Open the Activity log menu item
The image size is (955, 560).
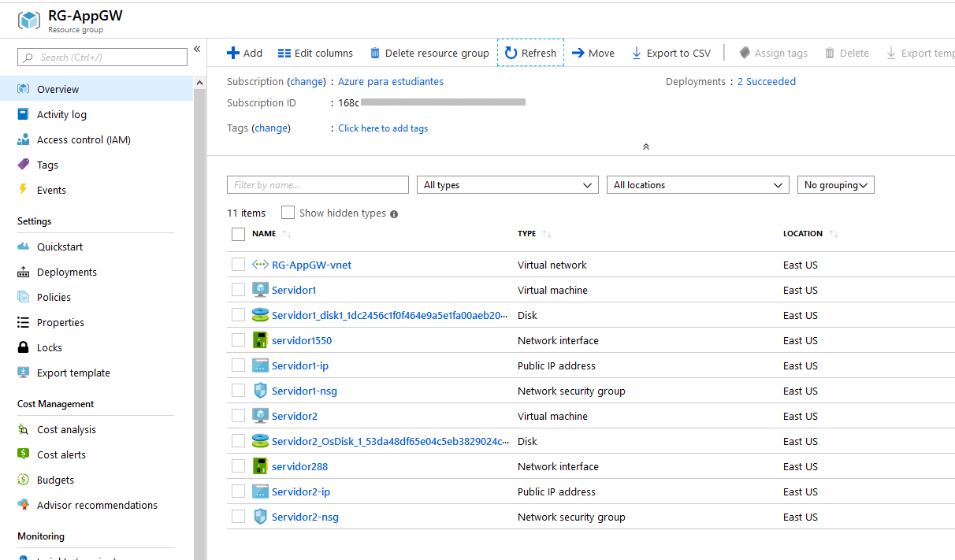[96, 114]
